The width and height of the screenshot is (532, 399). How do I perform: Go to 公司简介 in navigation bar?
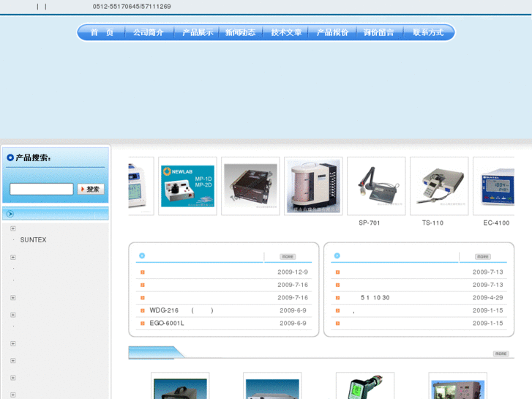[149, 32]
